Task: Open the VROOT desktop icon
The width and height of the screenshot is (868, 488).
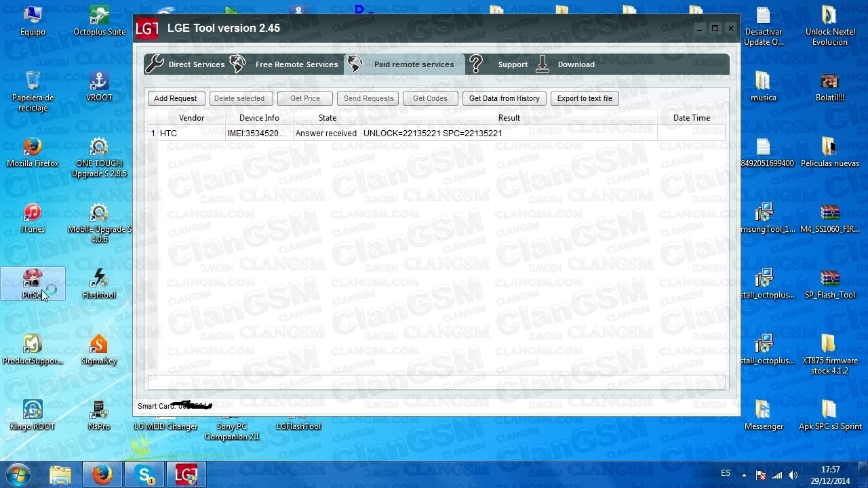Action: (x=99, y=87)
